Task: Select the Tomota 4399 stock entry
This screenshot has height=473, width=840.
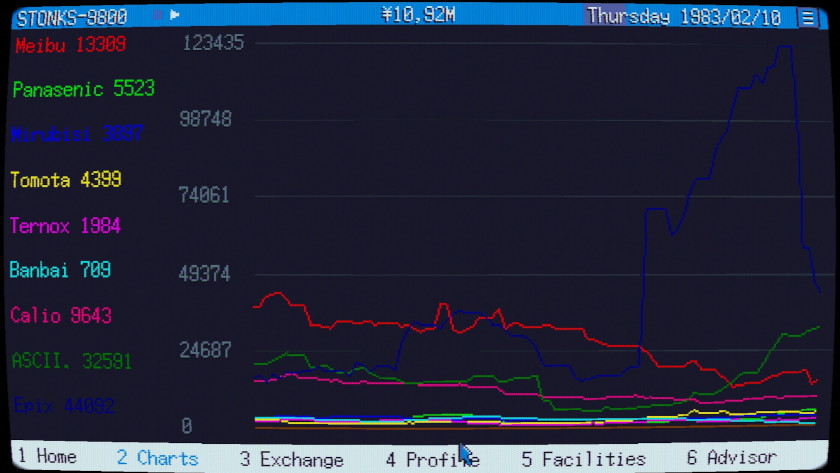Action: point(66,179)
